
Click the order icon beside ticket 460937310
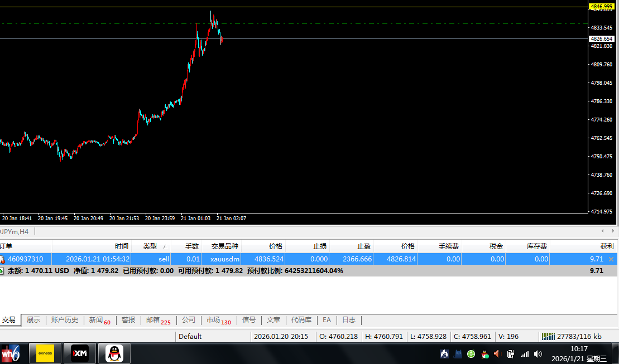(3, 259)
